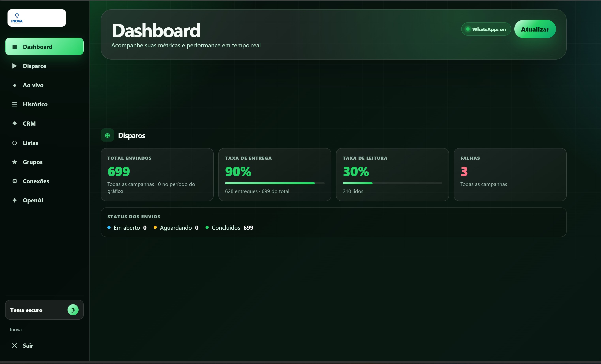Click the green target icon by Disparos heading

point(107,135)
